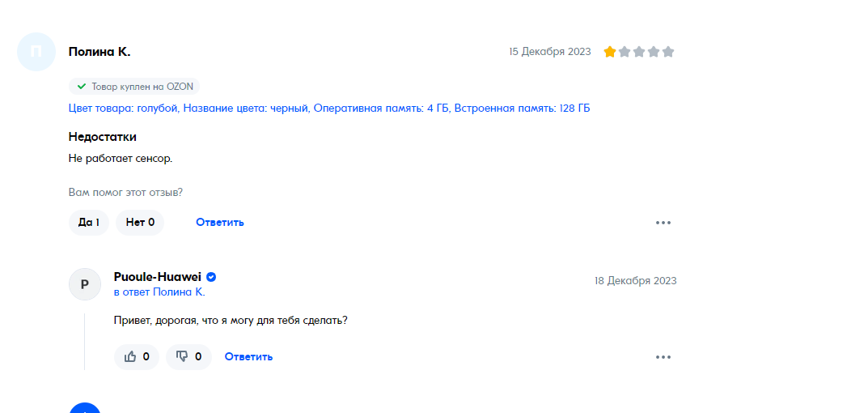Like the Puoule-Huawei reply with thumbs up
Image resolution: width=868 pixels, height=413 pixels.
(136, 356)
